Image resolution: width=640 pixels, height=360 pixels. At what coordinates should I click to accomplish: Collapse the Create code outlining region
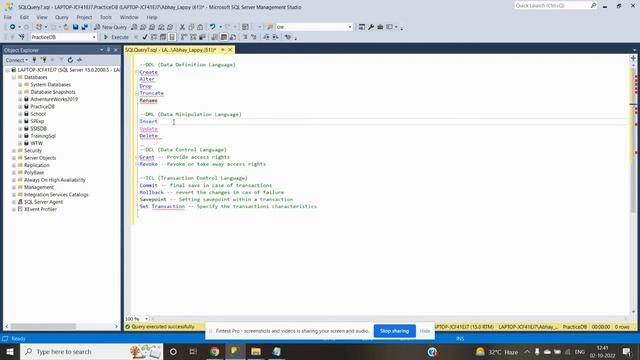(137, 72)
